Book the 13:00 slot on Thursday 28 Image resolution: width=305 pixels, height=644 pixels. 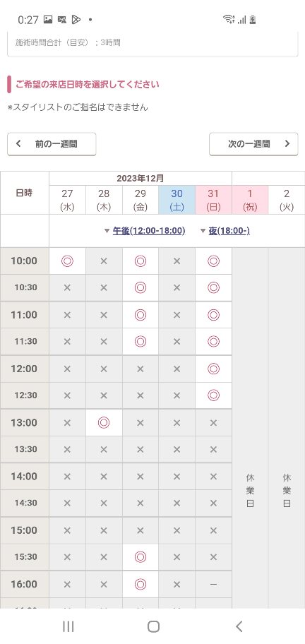coord(104,422)
